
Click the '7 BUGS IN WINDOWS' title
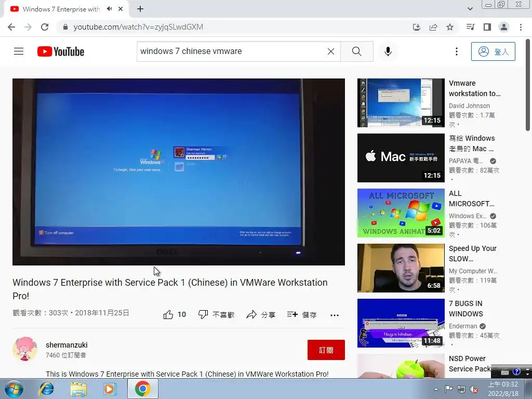click(x=466, y=309)
